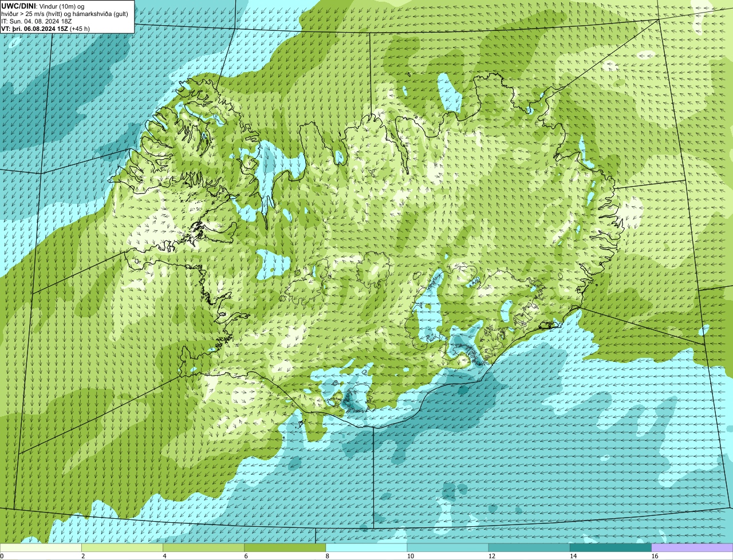Click the initial time "IT: Sun. 04. 08. 2024 18Z"
This screenshot has height=560, width=733.
click(x=37, y=21)
